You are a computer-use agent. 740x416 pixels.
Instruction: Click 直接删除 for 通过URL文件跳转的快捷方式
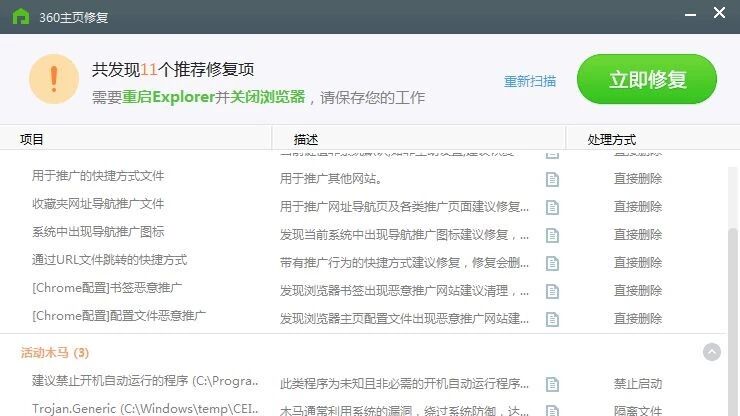click(638, 262)
